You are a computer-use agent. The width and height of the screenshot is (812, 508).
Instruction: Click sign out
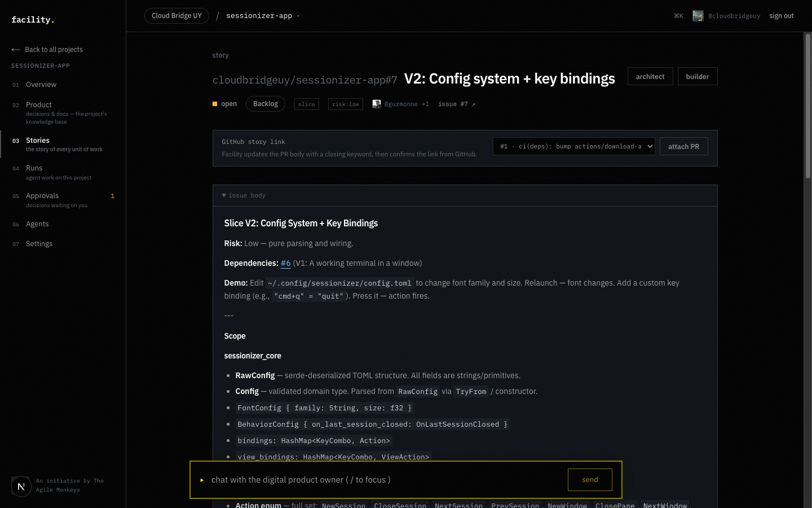(x=782, y=16)
